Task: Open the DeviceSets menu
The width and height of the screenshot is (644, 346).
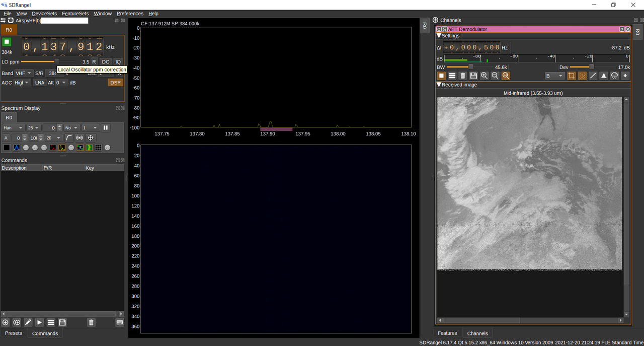Action: point(44,14)
